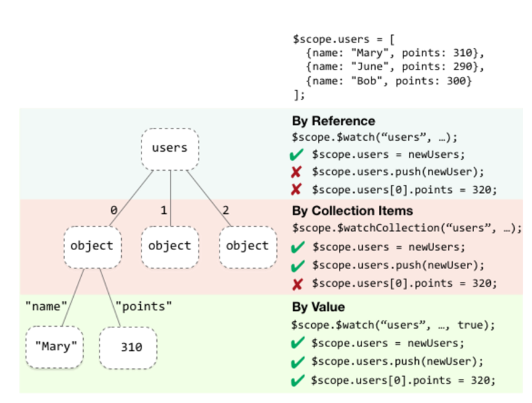Click red X beside push(newUser) under By Reference
Screen dimensions: 532x403
point(298,172)
